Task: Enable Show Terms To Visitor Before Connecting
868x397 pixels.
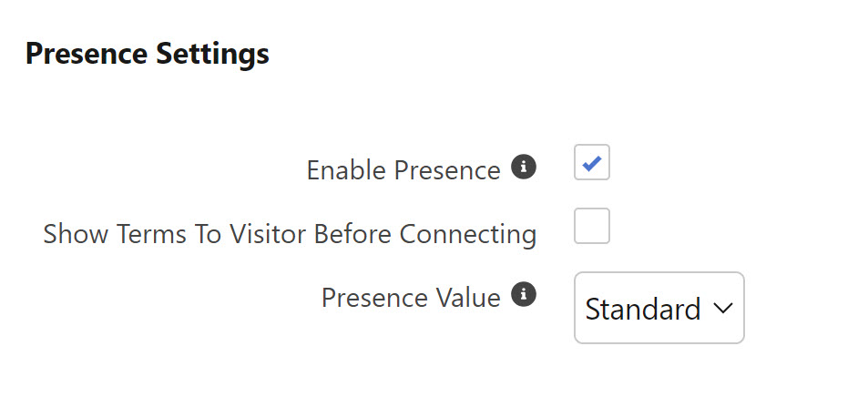Action: [x=591, y=227]
